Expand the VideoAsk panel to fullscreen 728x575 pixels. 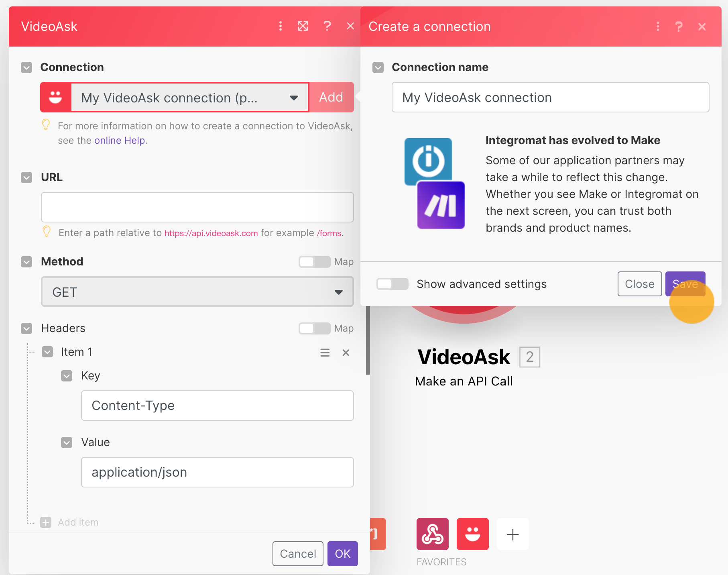303,27
